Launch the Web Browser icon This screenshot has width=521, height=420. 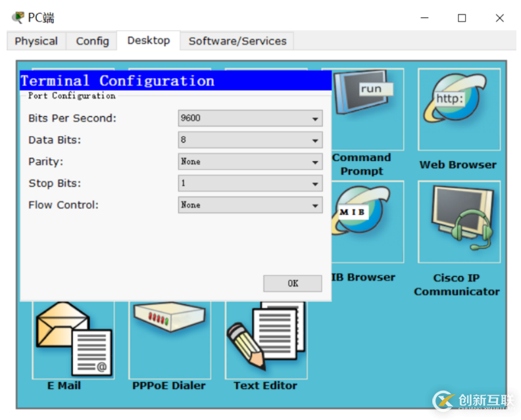click(459, 110)
